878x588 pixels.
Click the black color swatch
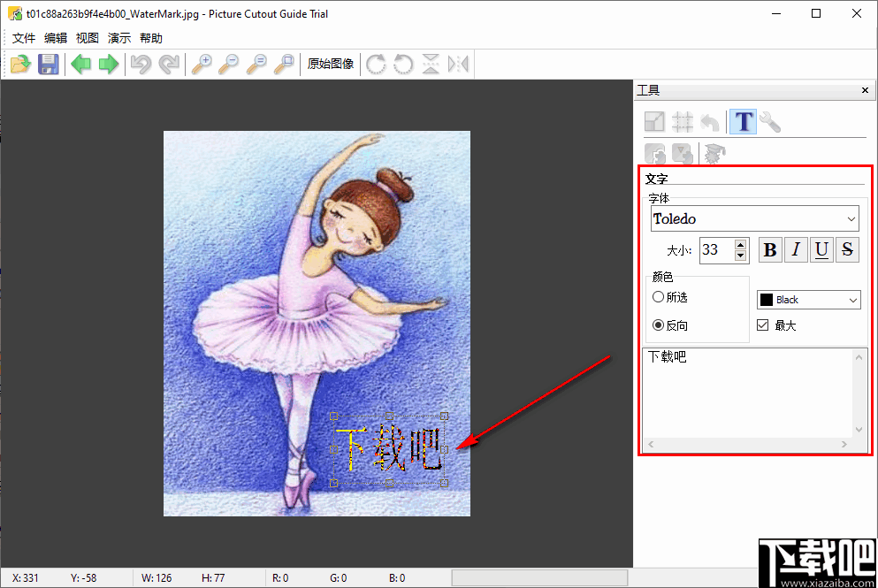[x=767, y=300]
